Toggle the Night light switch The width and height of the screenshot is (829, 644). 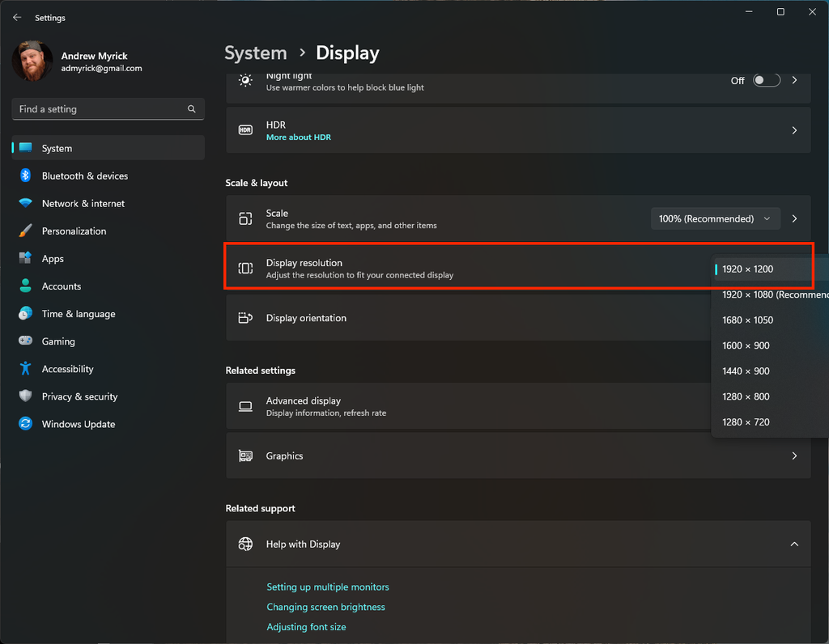pos(766,80)
